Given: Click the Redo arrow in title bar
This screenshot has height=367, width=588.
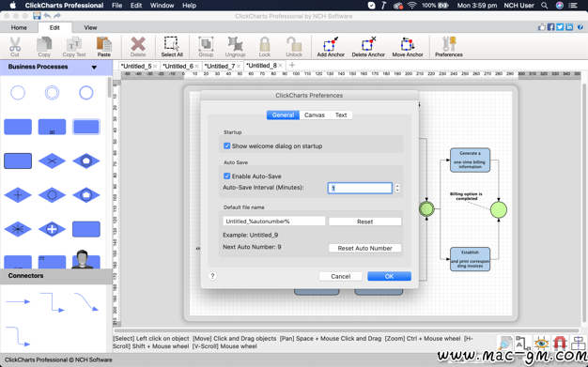Looking at the screenshot, I should (x=57, y=16).
